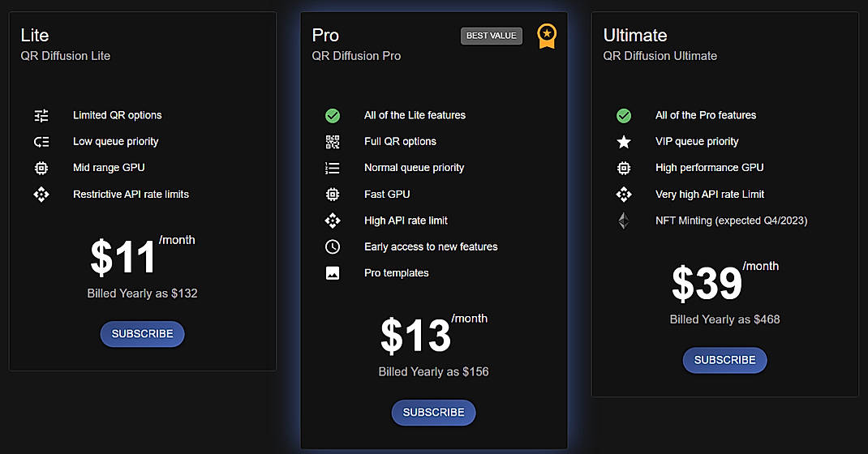Click the numbered list icon beside Normal queue priority
The height and width of the screenshot is (454, 868).
[333, 168]
